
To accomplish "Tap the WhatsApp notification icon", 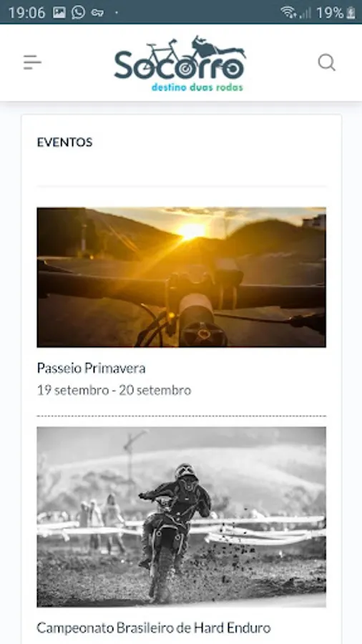I will [x=79, y=12].
